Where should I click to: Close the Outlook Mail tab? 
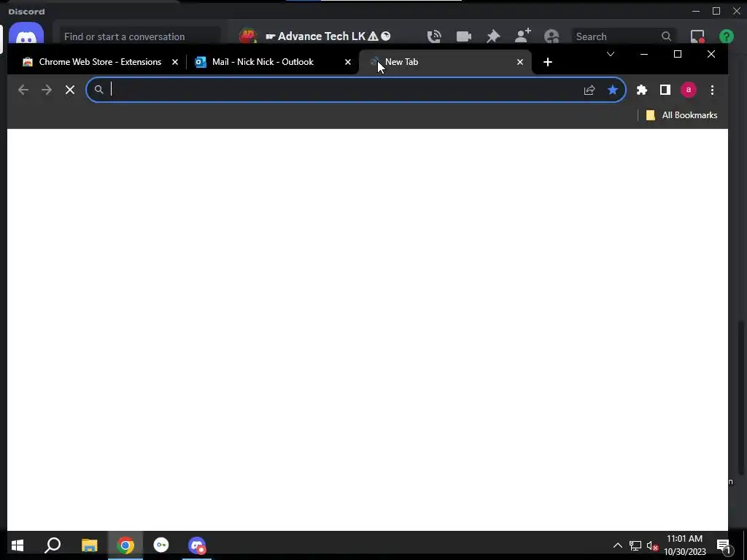tap(348, 62)
